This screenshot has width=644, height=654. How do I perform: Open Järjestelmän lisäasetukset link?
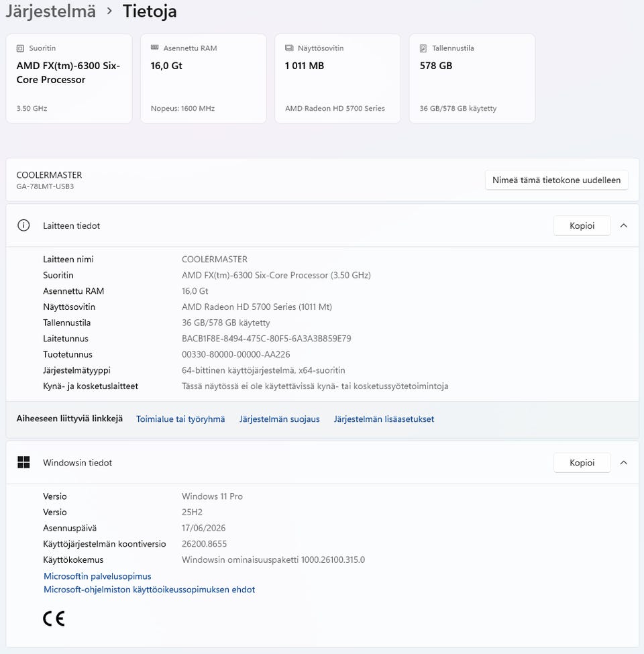[384, 419]
